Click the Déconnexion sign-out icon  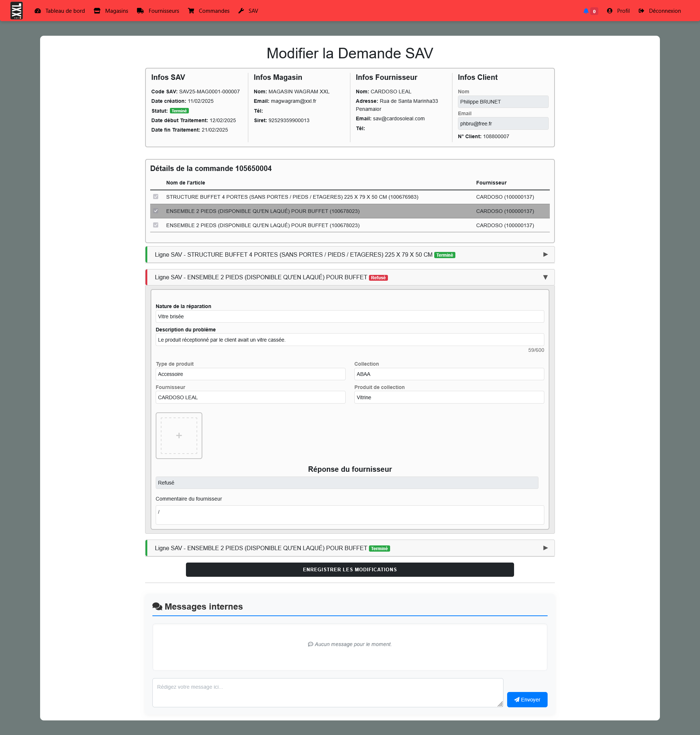pos(641,11)
